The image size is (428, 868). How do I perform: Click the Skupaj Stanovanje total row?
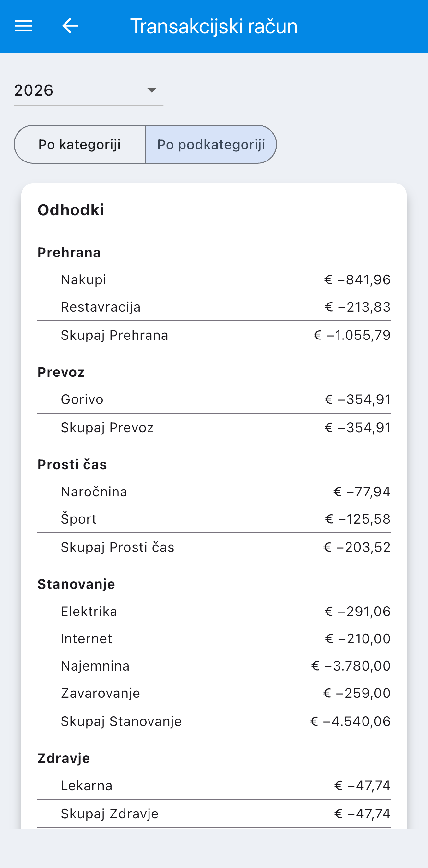(214, 721)
